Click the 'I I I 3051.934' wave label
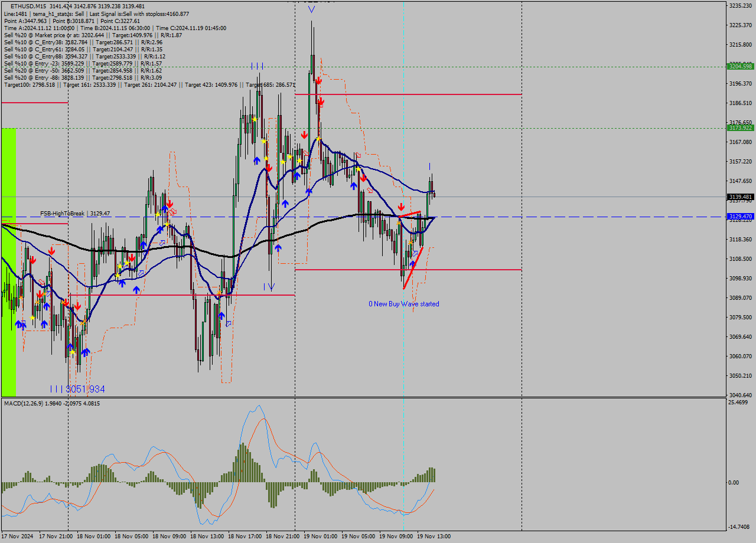The width and height of the screenshot is (756, 543). click(x=77, y=389)
